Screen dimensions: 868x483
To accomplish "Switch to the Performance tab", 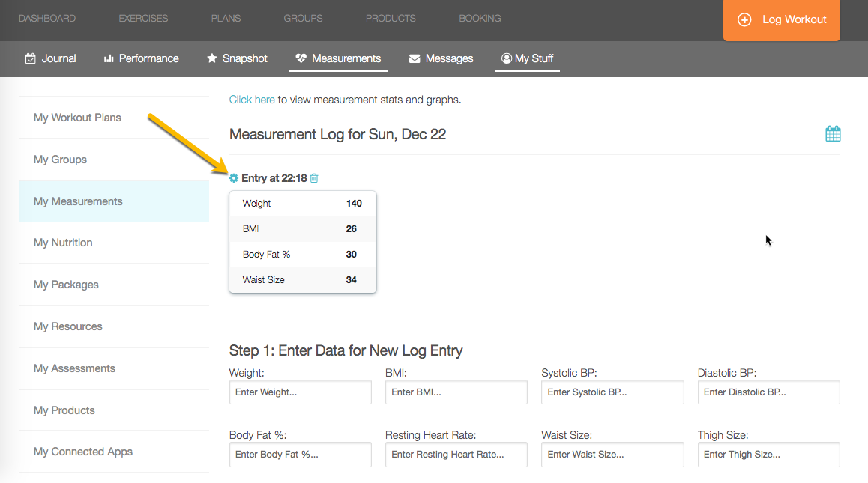I will click(x=142, y=58).
